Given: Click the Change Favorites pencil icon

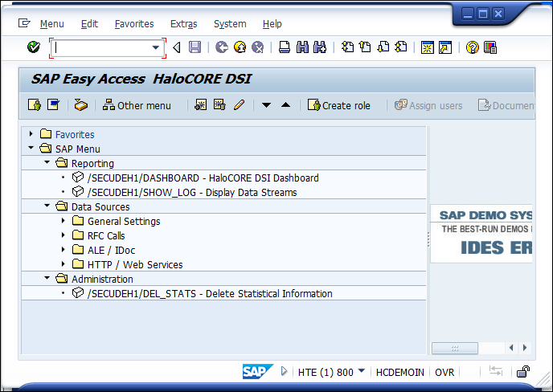Looking at the screenshot, I should click(x=239, y=105).
